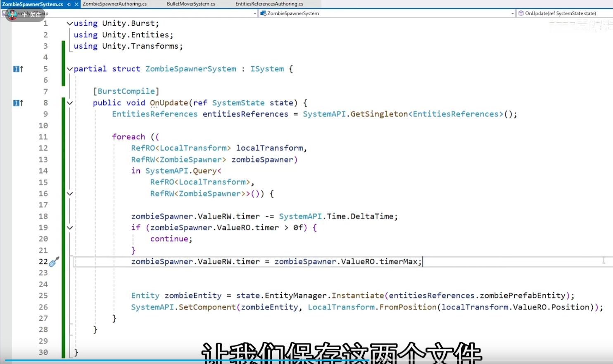Collapse the ZombieSpawnerSystem struct on line 5
Viewport: 613px width, 364px height.
pos(70,69)
